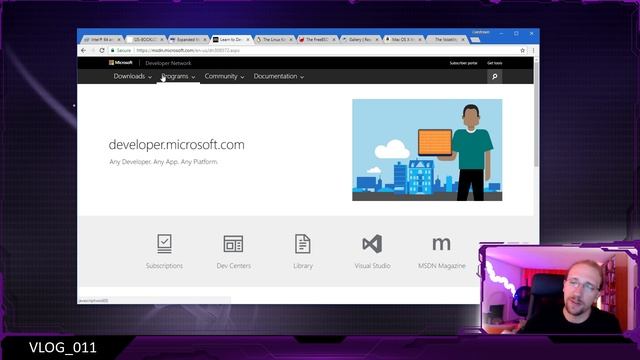
Task: Click the Library document icon
Action: coord(303,244)
